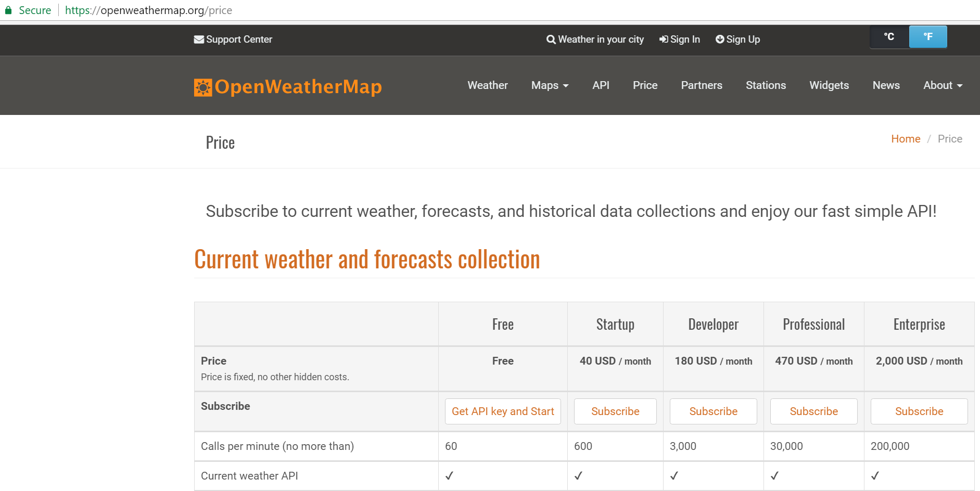Screen dimensions: 980x491
Task: Click the Sign In arrow icon
Action: click(664, 40)
